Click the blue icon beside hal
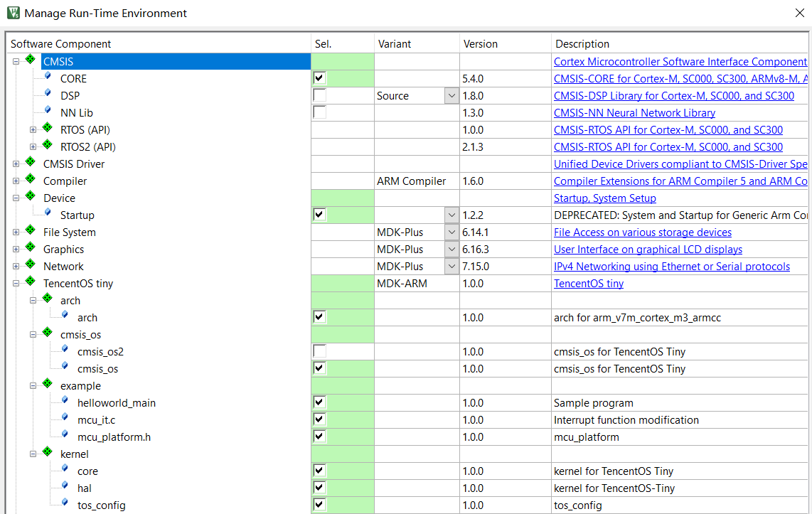The height and width of the screenshot is (514, 812). (65, 486)
